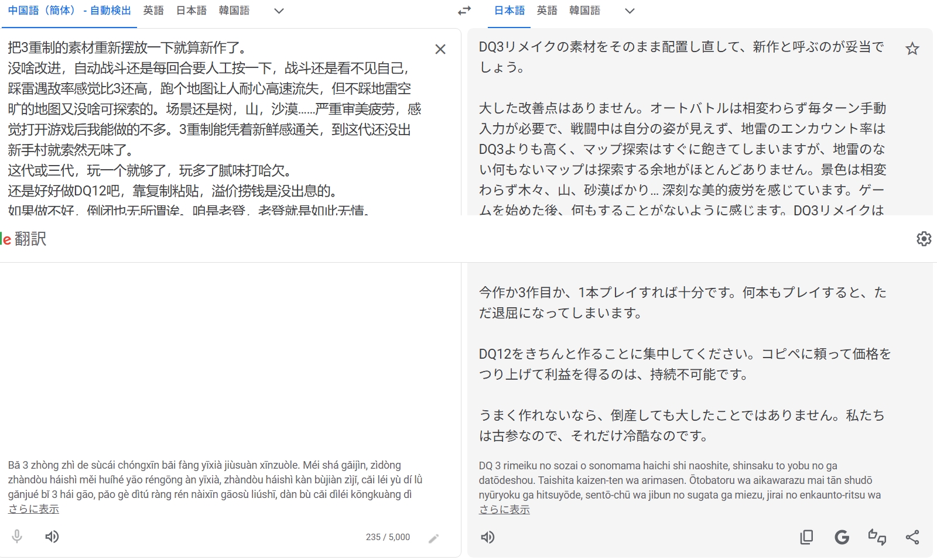Rate this translation feedback icon
The height and width of the screenshot is (560, 937).
click(x=877, y=537)
